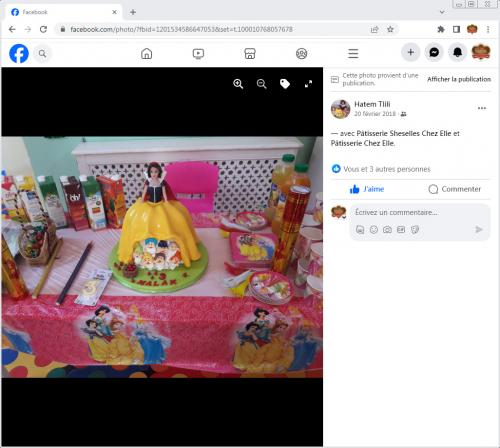This screenshot has width=500, height=448.
Task: Toggle the J'aime like button
Action: click(x=367, y=189)
